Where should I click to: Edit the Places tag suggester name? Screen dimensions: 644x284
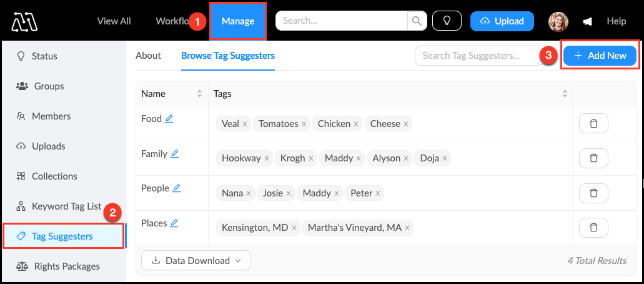[x=174, y=223]
